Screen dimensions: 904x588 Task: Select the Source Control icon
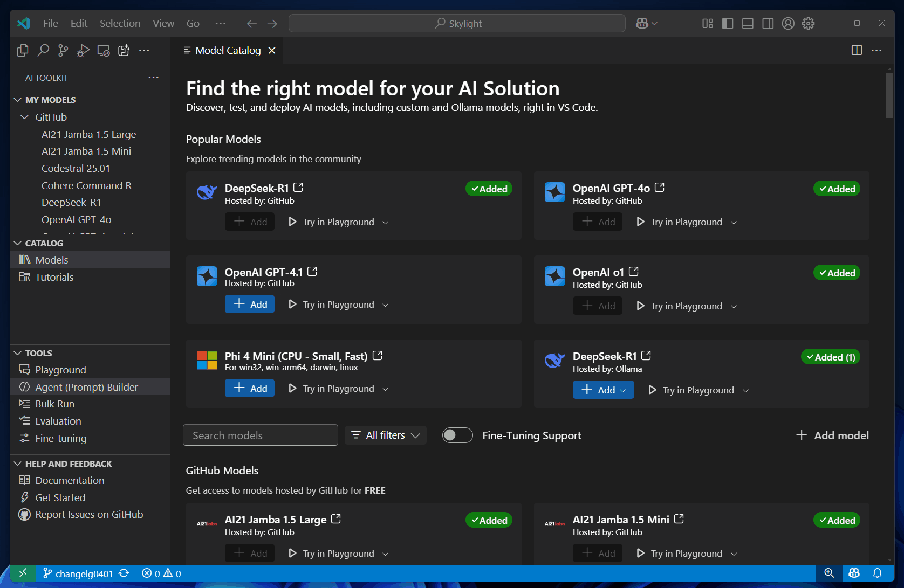(x=63, y=50)
